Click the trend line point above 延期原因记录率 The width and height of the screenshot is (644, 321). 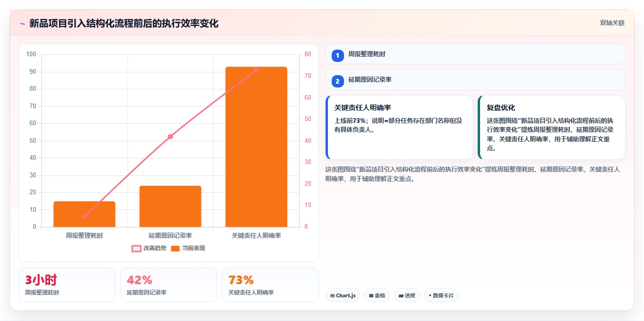click(170, 137)
